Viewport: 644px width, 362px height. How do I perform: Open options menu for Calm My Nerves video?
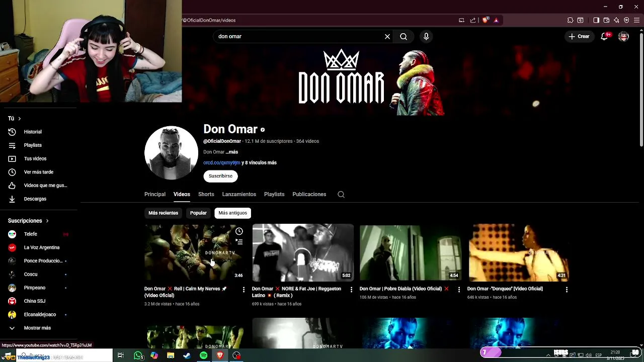[x=244, y=290]
